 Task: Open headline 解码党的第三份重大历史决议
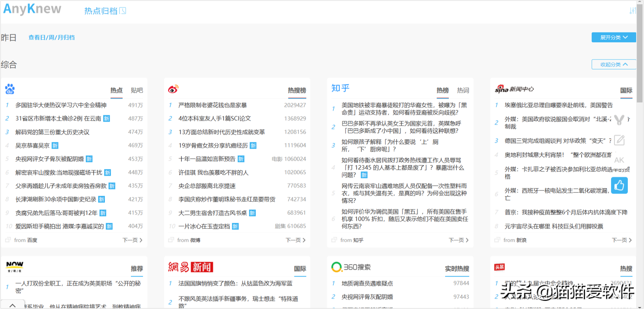pyautogui.click(x=52, y=132)
